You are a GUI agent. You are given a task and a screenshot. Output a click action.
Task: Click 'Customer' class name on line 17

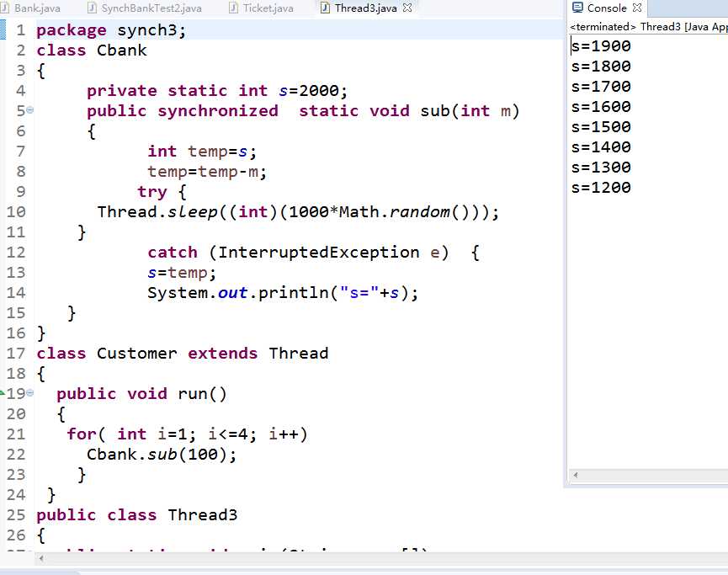137,354
